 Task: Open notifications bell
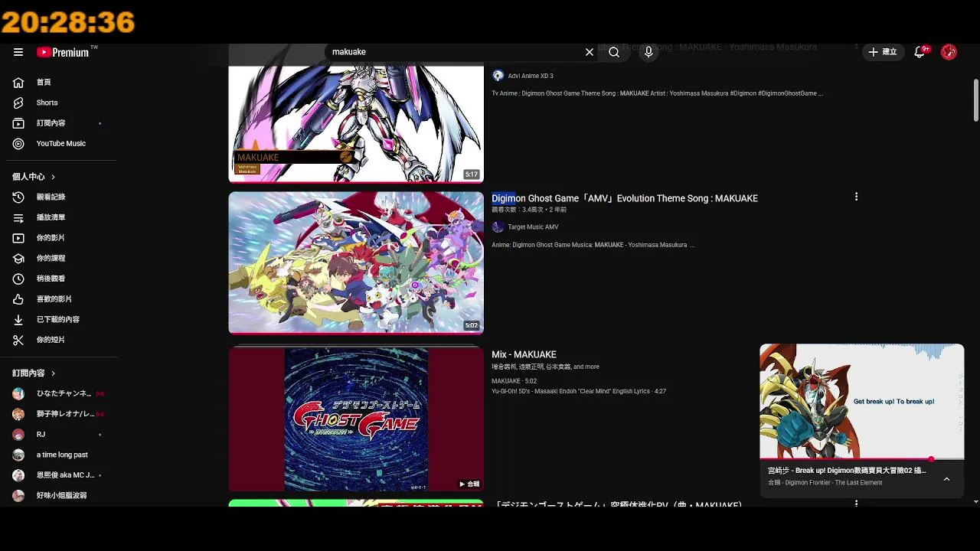pyautogui.click(x=921, y=52)
